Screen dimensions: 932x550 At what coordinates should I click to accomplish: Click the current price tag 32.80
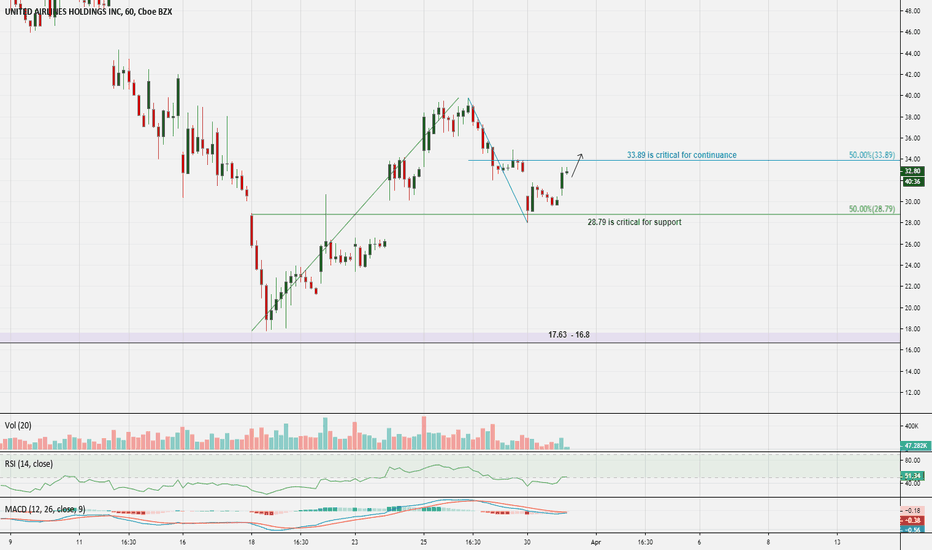(x=912, y=171)
